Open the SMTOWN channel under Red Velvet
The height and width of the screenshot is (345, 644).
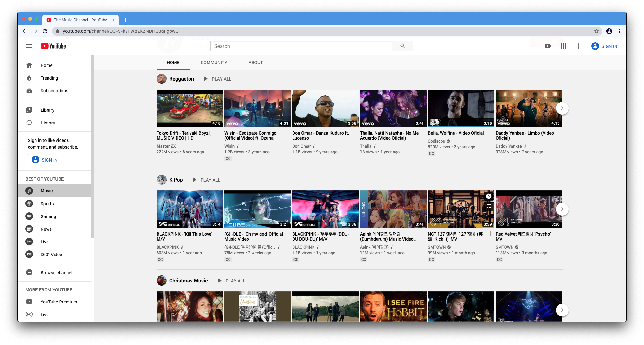505,247
